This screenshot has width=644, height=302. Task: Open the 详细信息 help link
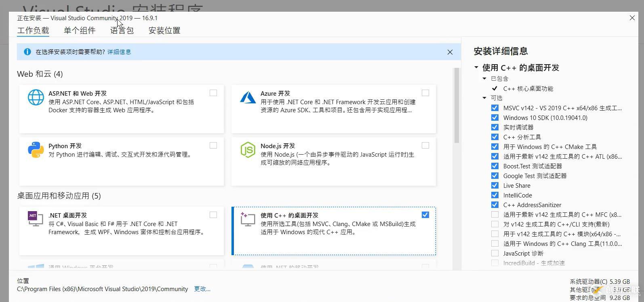click(x=119, y=52)
